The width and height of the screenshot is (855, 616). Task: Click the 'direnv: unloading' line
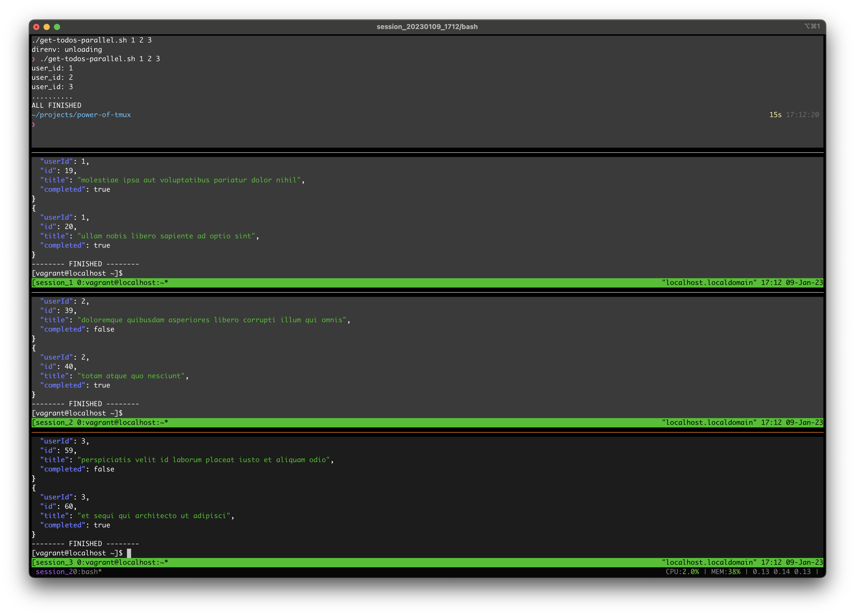click(x=67, y=49)
